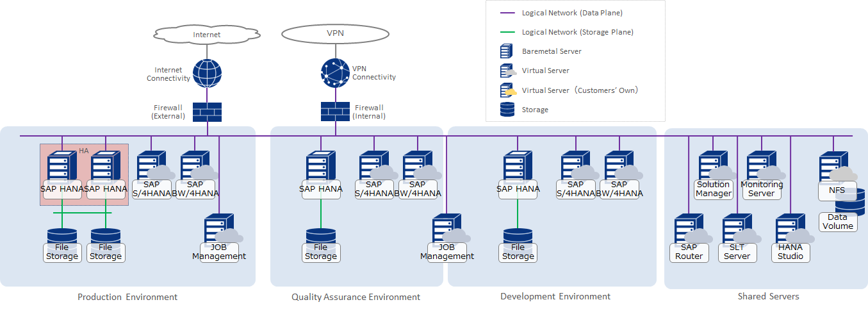Select the plain Virtual Server legend icon
This screenshot has height=309, width=868.
[509, 71]
